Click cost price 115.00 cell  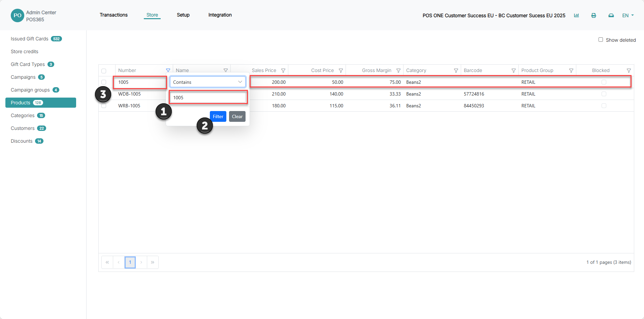[336, 106]
